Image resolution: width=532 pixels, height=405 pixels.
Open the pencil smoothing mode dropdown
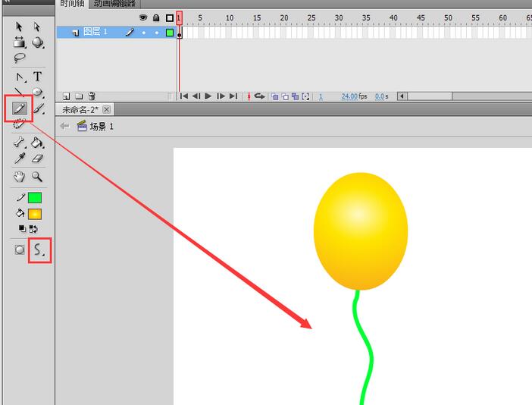coord(39,250)
